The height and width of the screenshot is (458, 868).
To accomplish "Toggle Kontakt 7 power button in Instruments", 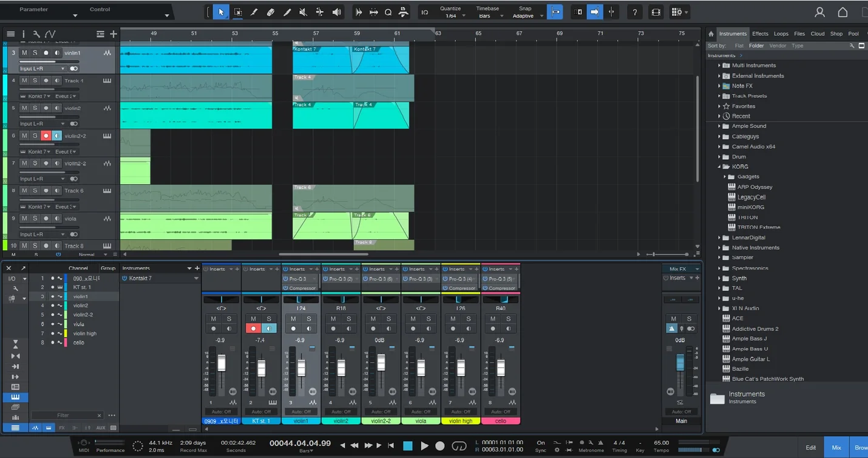I will (x=124, y=278).
